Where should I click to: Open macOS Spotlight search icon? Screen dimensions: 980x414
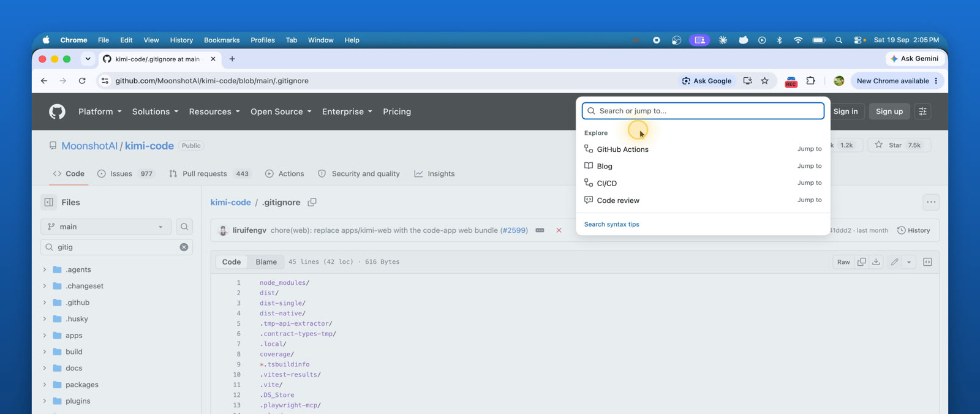click(x=839, y=40)
